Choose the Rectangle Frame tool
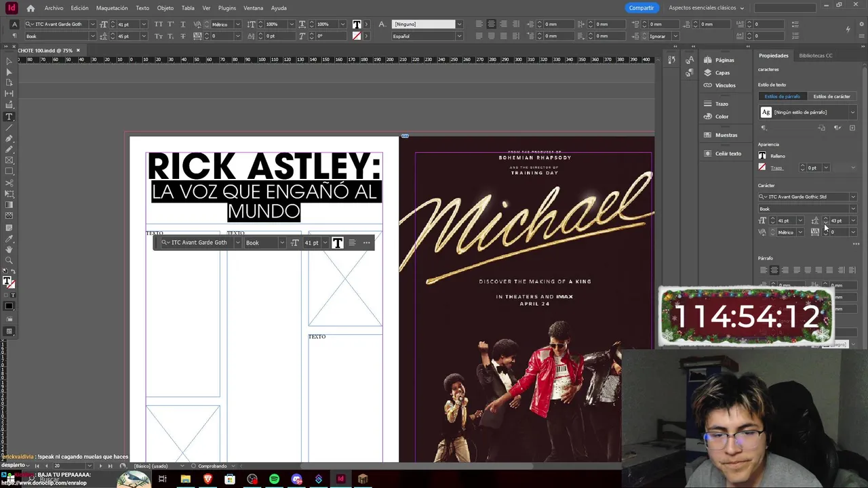The image size is (868, 488). pos(9,161)
